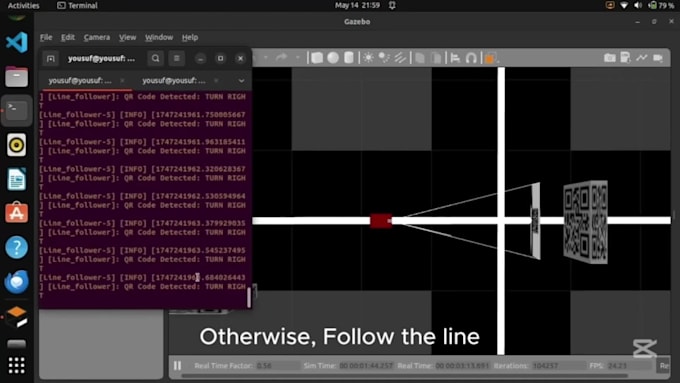
Task: Open the terminal hamburger menu
Action: click(x=177, y=58)
